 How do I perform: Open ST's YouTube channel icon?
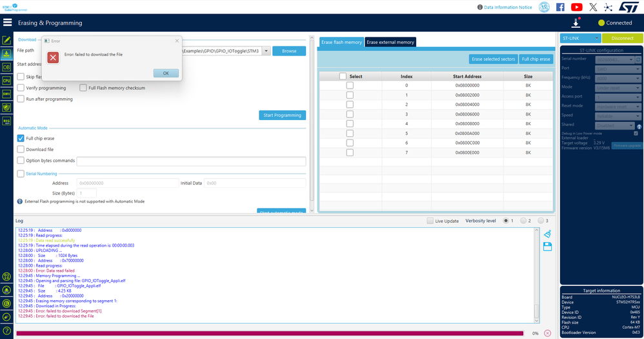(x=577, y=7)
